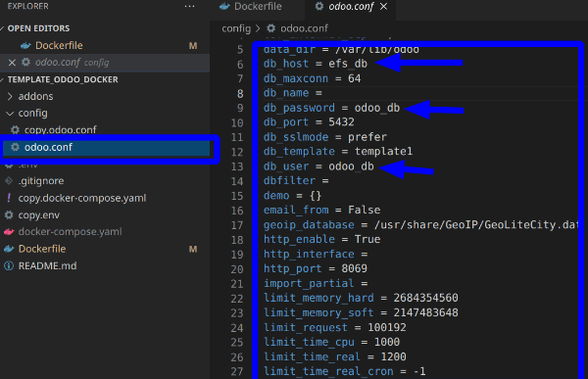Click the config breadcrumb segment
The width and height of the screenshot is (588, 379).
coord(236,28)
